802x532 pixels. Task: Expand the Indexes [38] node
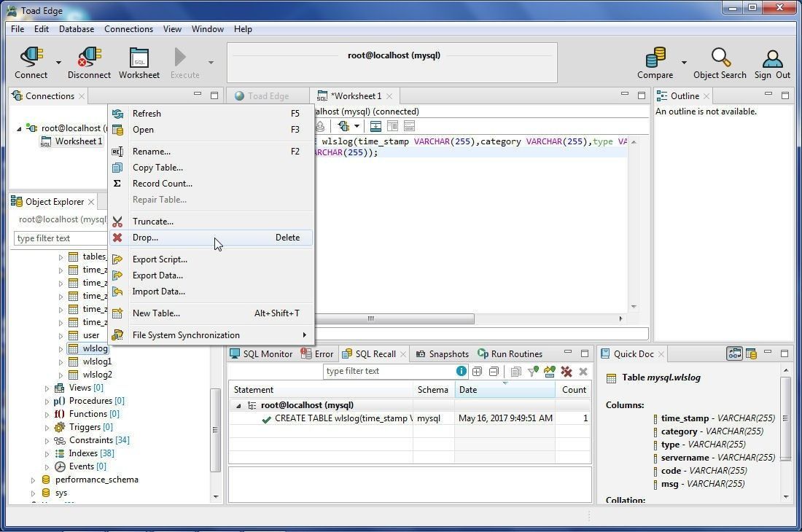[x=47, y=454]
